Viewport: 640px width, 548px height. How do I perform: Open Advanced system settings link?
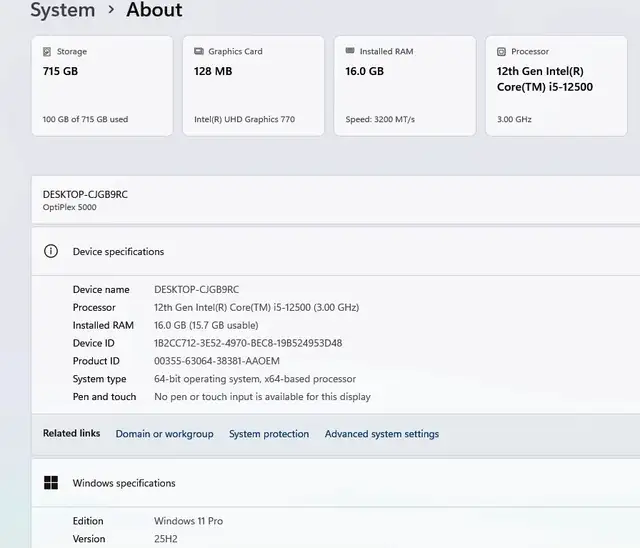[382, 434]
